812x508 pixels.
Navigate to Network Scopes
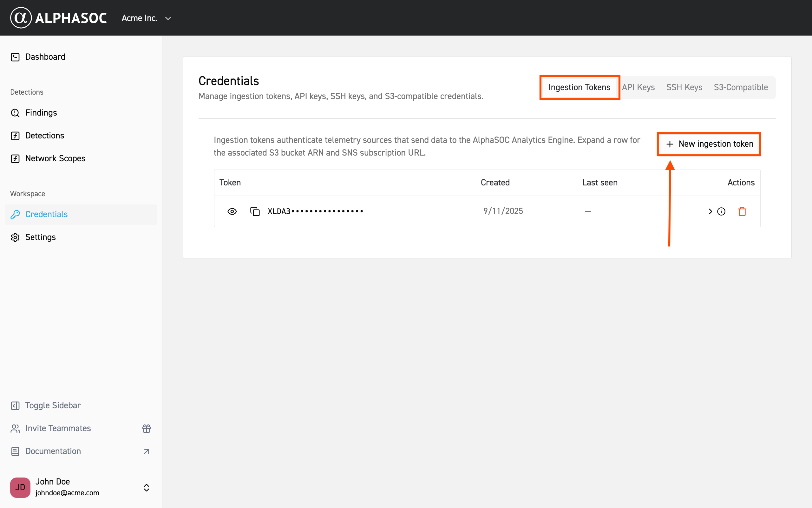click(81, 158)
